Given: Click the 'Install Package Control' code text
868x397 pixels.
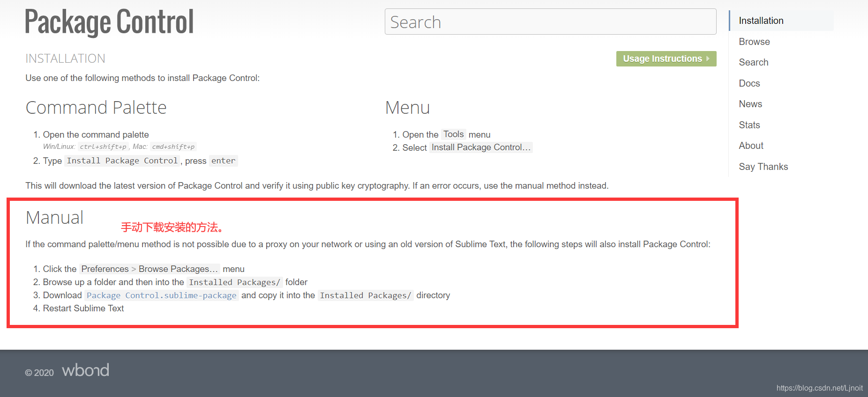Looking at the screenshot, I should (122, 161).
